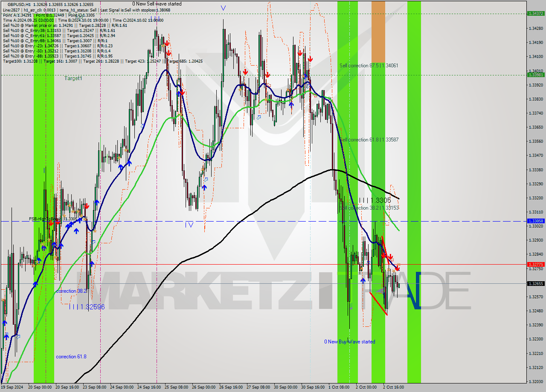This screenshot has height=392, width=546.
Task: Click the '23 Sep 08:00' time label
Action: tap(96, 387)
